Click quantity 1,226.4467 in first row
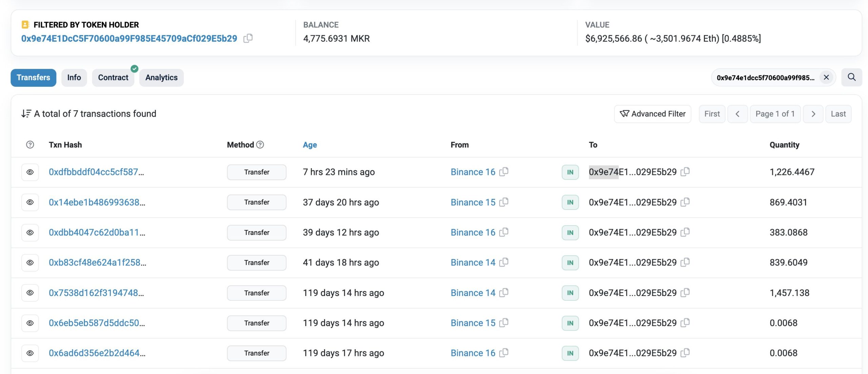Screen dimensions: 868x374 (792, 172)
